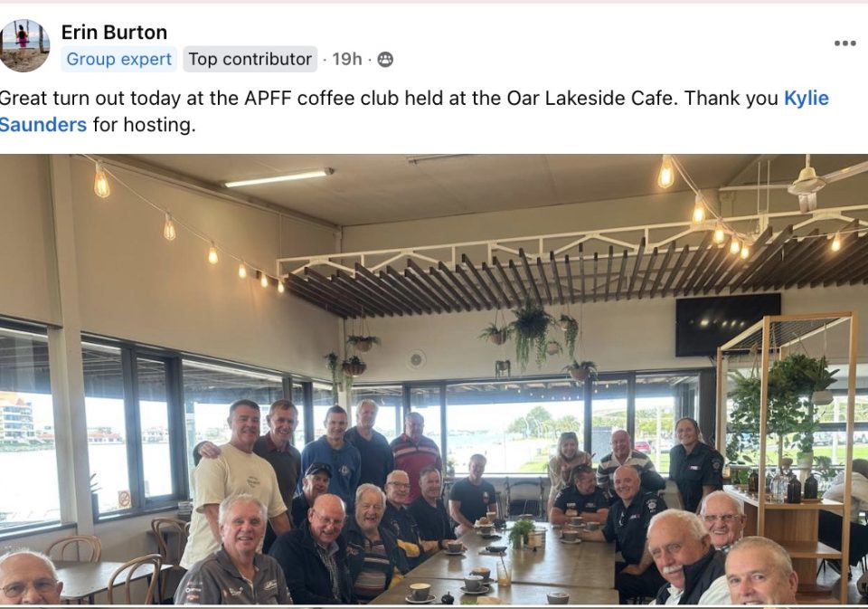This screenshot has height=609, width=868.
Task: Click the Top contributor badge
Action: pyautogui.click(x=250, y=60)
